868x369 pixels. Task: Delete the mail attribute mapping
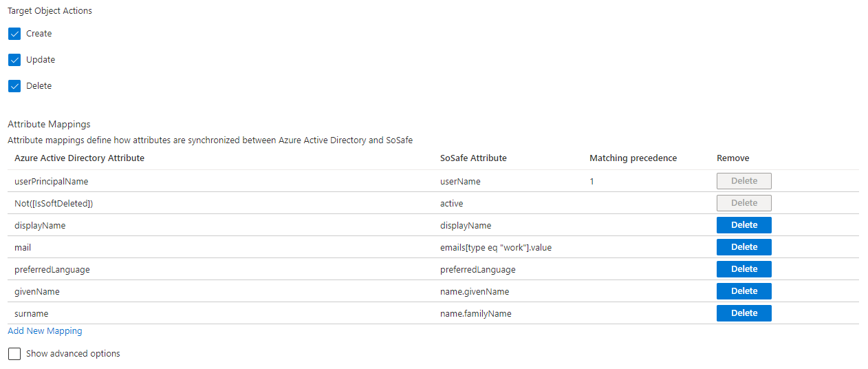tap(744, 247)
